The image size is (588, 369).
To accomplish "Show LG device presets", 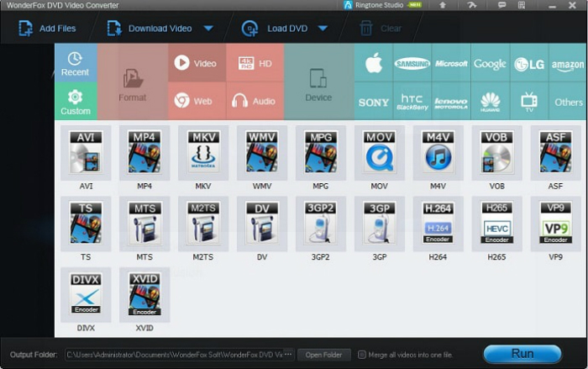I will pyautogui.click(x=529, y=63).
